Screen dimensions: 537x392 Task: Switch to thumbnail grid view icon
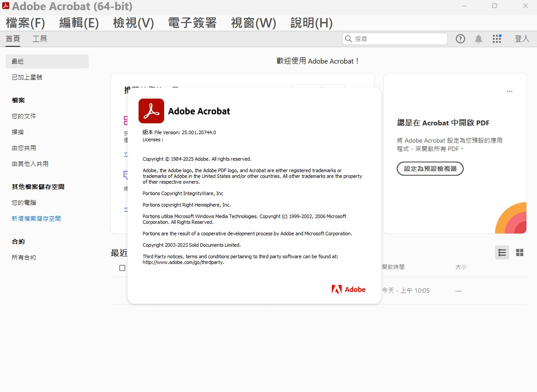520,253
